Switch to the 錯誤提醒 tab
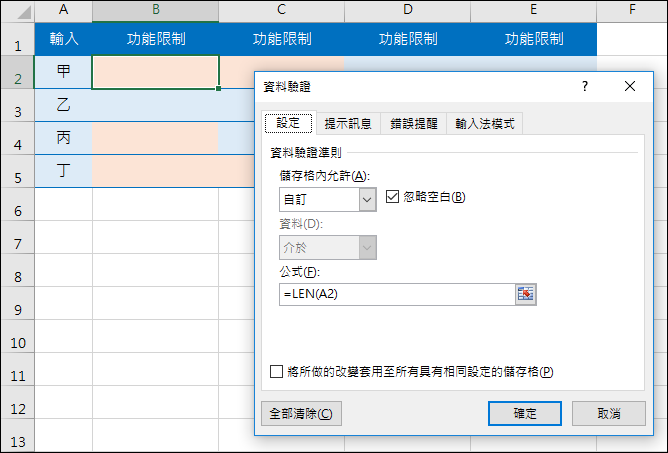This screenshot has width=668, height=453. (x=414, y=124)
